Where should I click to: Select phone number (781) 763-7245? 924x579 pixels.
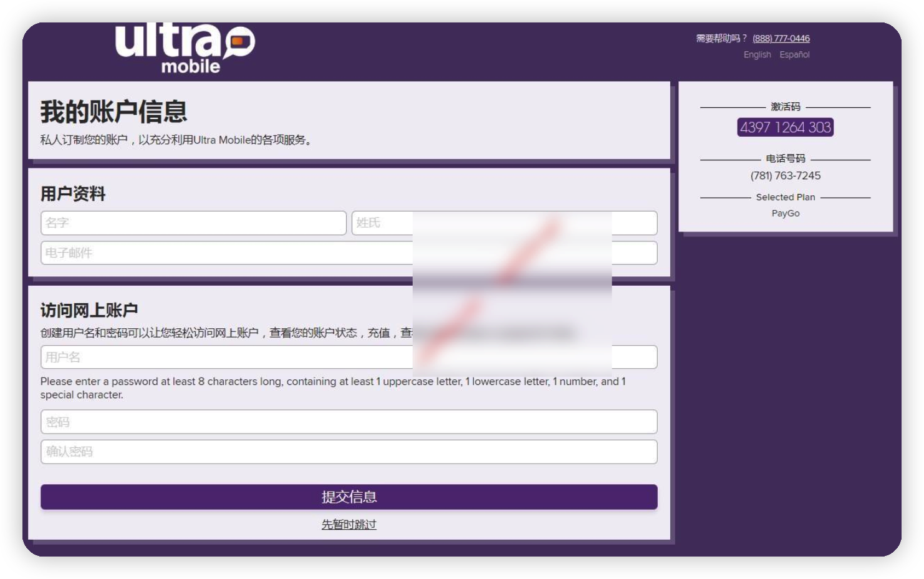[x=786, y=176]
